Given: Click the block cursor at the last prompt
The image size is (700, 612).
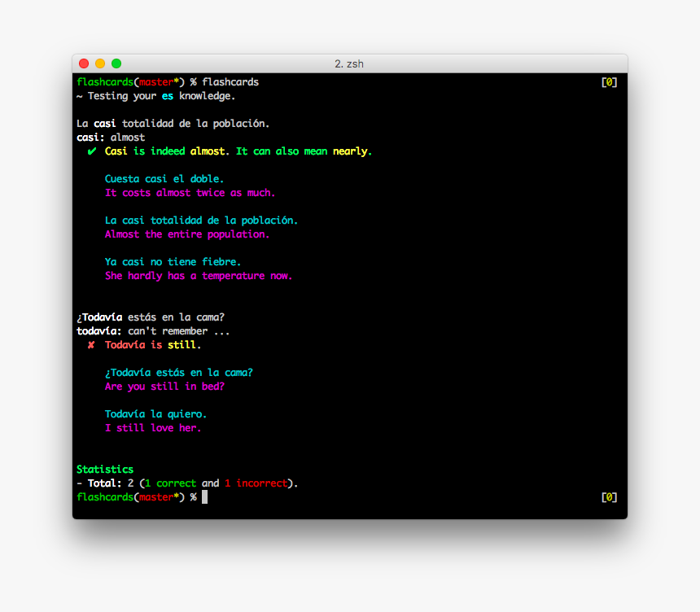Looking at the screenshot, I should coord(204,496).
